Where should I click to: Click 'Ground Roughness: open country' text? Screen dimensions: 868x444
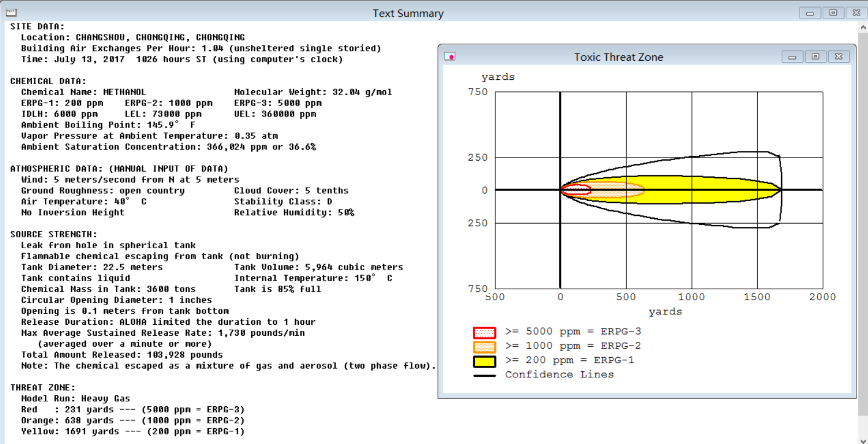[x=103, y=190]
